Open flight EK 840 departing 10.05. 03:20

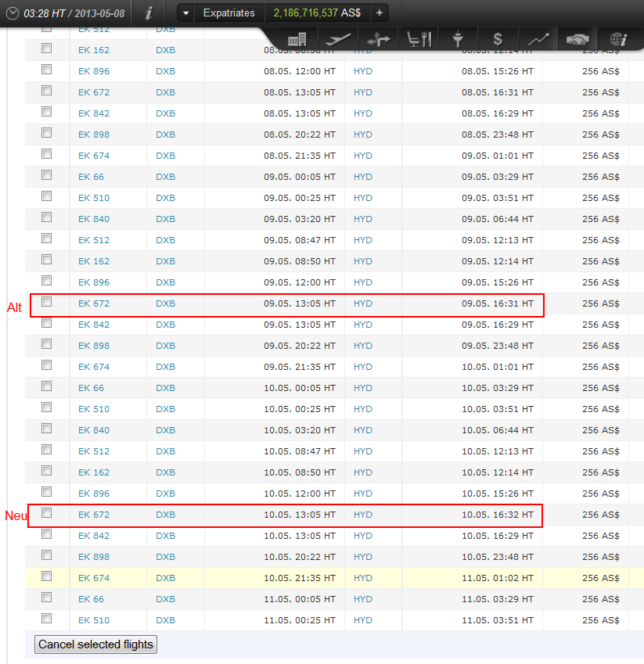tap(94, 430)
